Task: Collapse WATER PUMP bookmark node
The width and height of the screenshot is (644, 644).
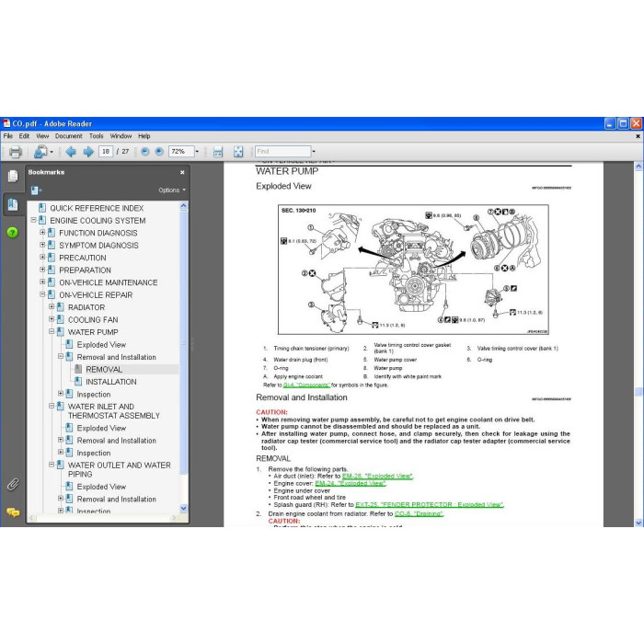Action: point(52,331)
